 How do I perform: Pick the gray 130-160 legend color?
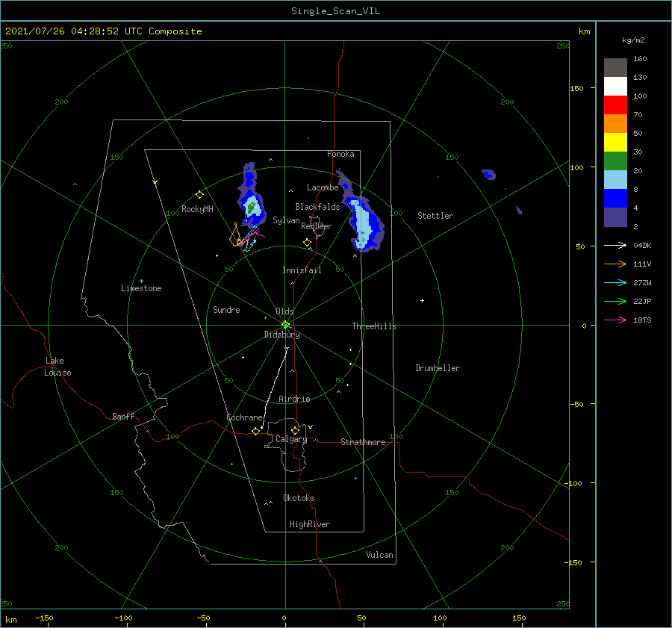[x=615, y=68]
